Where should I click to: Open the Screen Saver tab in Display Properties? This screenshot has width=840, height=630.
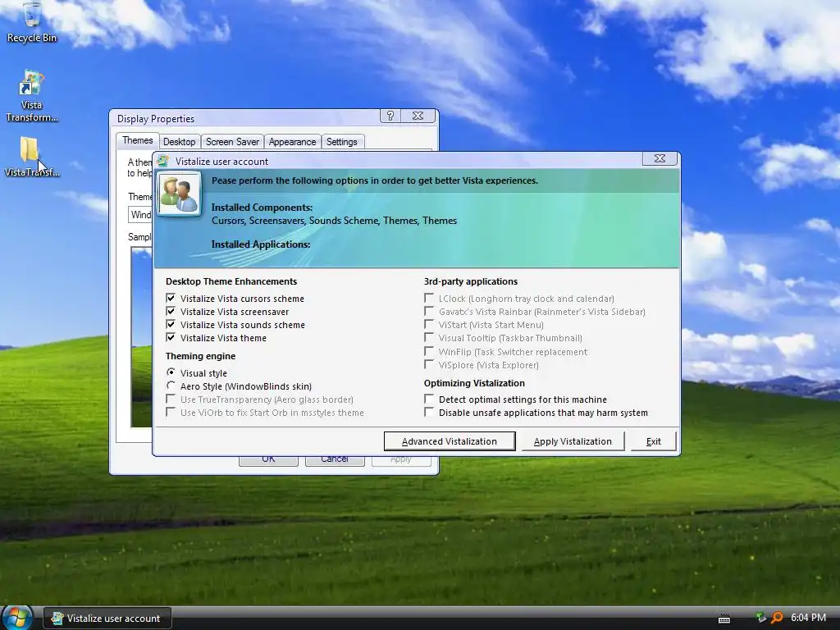click(x=232, y=142)
